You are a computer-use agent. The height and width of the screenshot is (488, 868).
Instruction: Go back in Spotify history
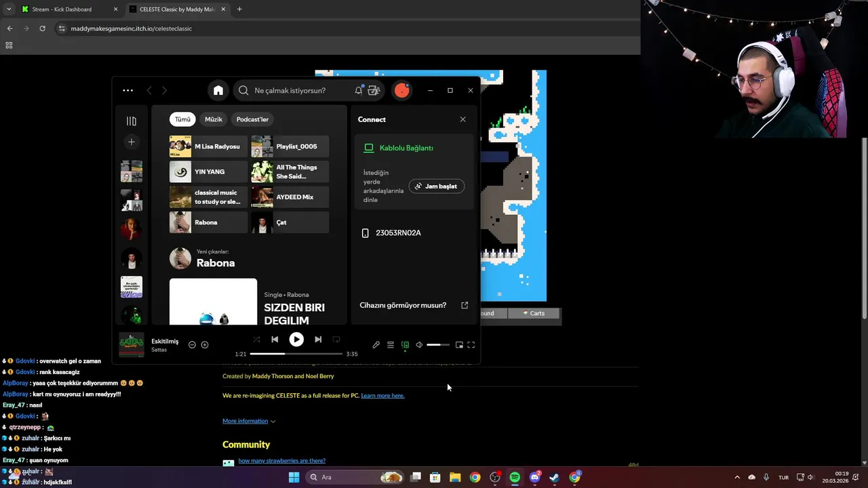pyautogui.click(x=149, y=90)
